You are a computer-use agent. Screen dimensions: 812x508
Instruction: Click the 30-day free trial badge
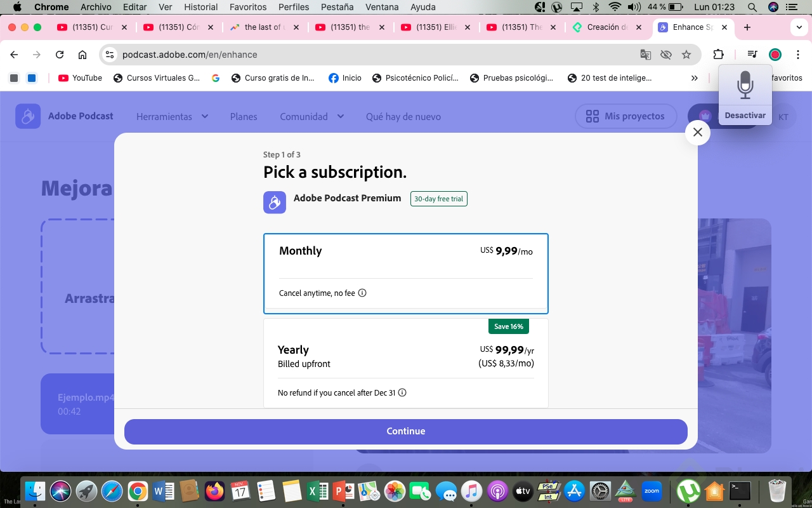click(439, 199)
